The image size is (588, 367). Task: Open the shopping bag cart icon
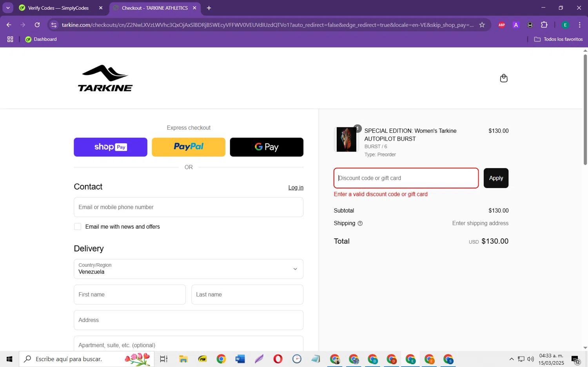click(x=504, y=78)
